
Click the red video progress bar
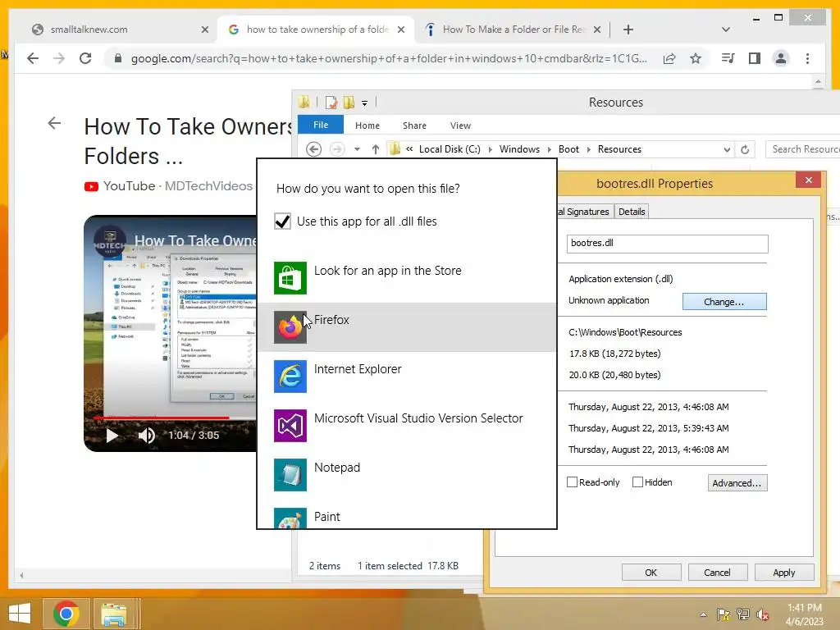(x=162, y=418)
